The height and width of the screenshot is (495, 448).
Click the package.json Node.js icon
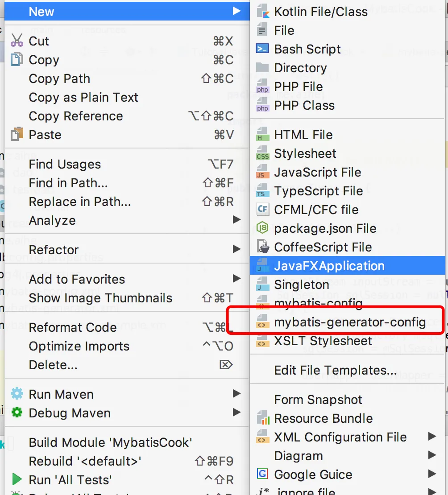(262, 227)
